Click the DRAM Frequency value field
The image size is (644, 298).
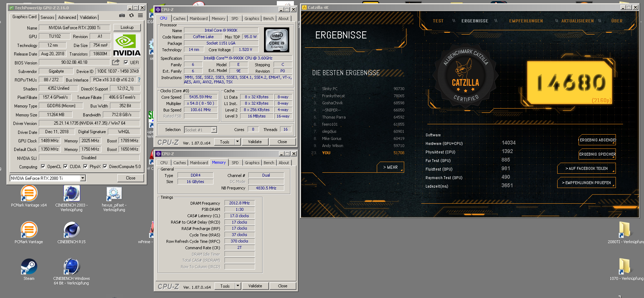[239, 203]
